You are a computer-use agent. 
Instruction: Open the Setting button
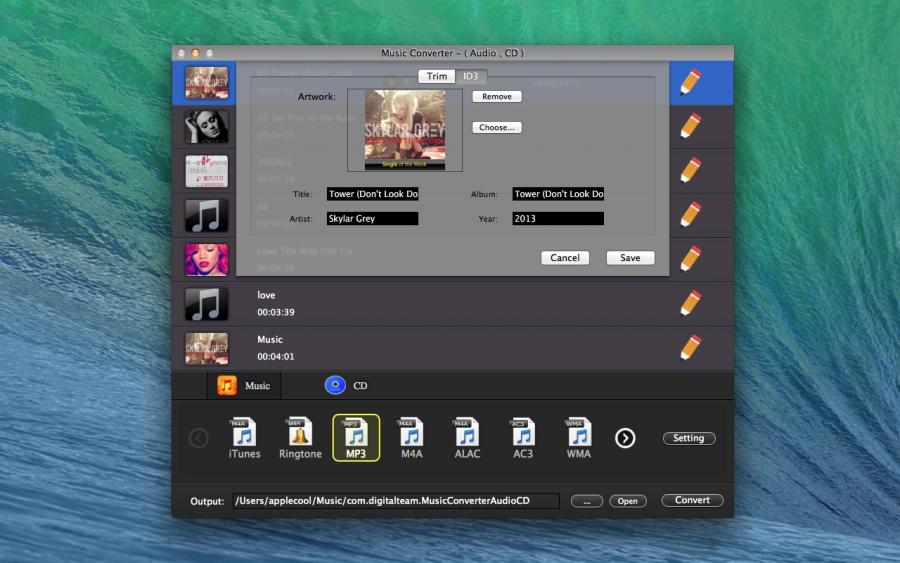(689, 438)
